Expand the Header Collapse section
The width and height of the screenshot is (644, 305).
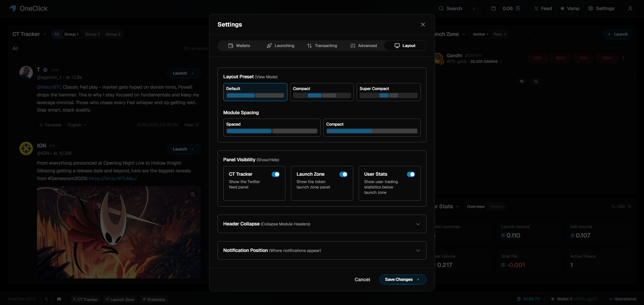322,224
